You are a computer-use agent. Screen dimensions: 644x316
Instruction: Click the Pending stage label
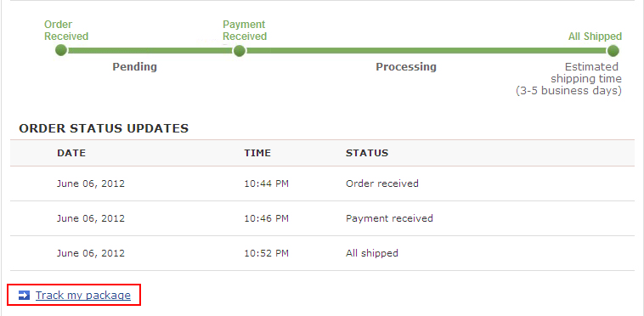point(135,66)
